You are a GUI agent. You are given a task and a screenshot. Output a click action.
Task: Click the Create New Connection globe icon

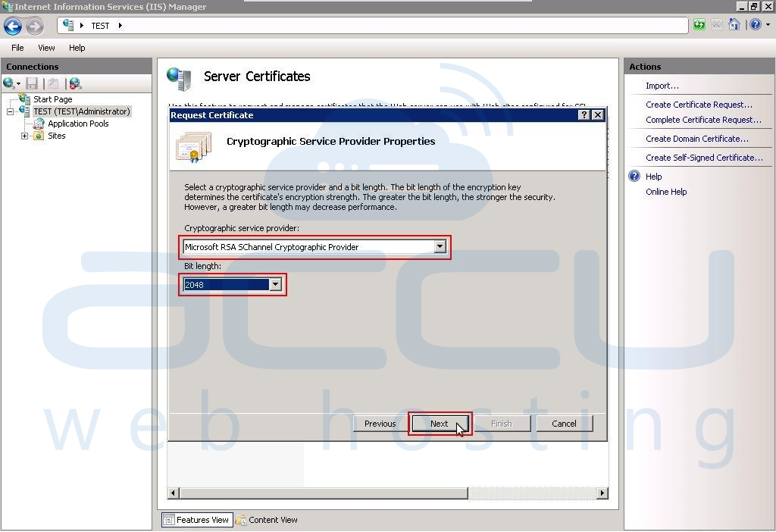click(x=8, y=83)
